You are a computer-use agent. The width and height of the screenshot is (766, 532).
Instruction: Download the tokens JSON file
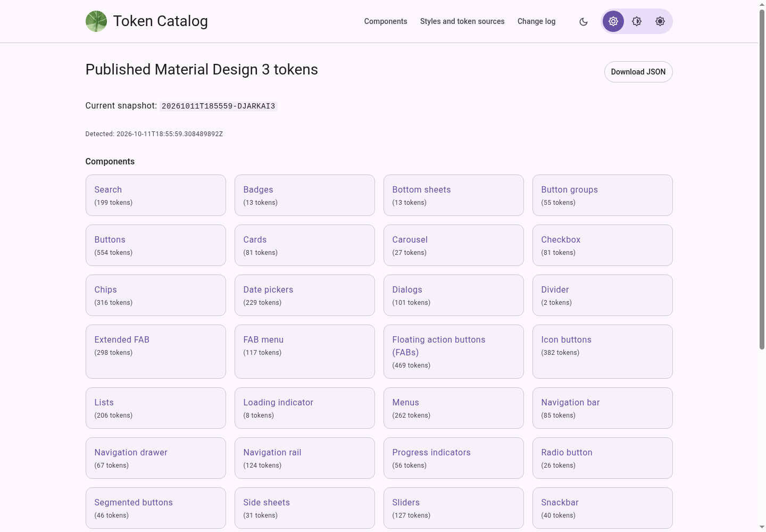click(638, 72)
